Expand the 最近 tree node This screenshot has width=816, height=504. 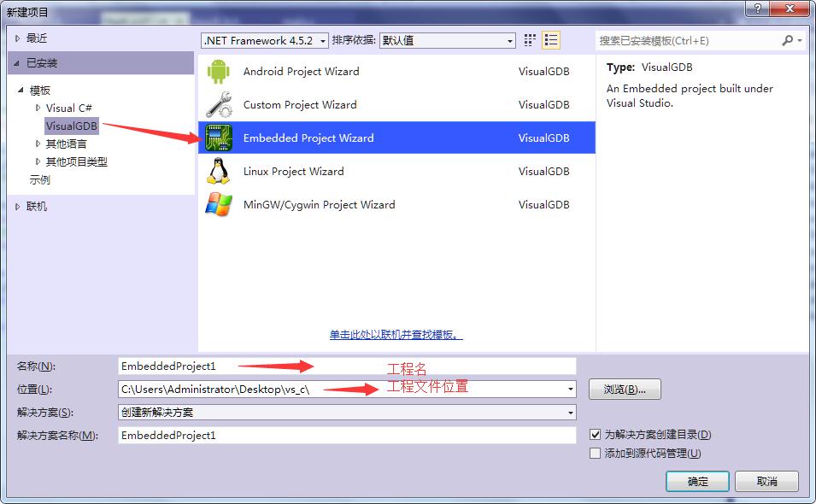click(x=18, y=38)
